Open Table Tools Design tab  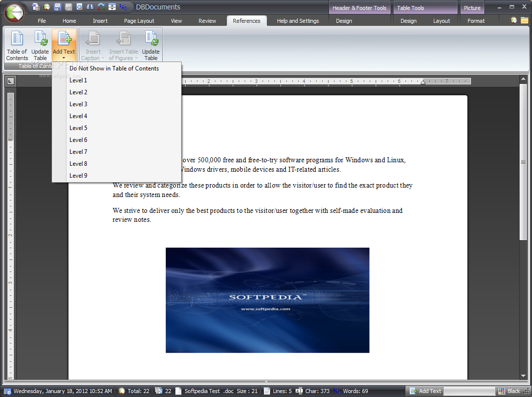408,21
